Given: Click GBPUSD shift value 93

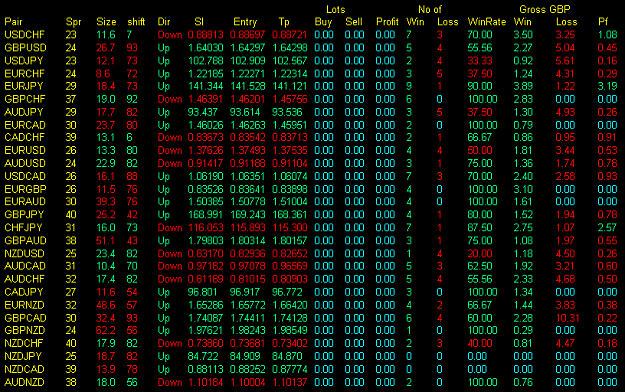Looking at the screenshot, I should point(132,48).
